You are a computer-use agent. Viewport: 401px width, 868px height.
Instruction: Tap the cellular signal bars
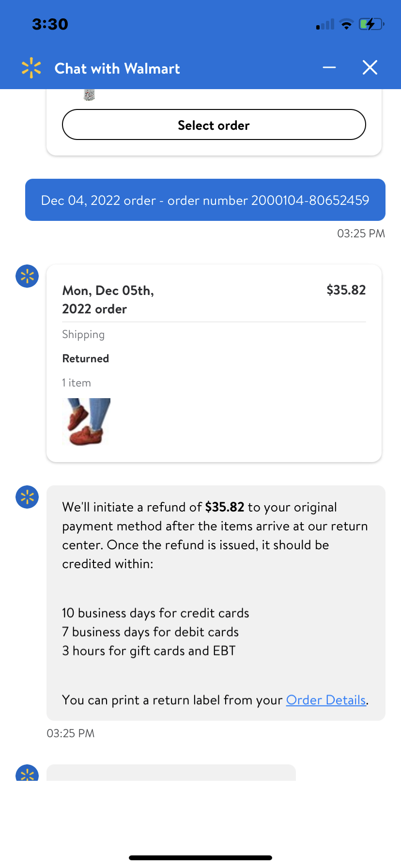[325, 25]
